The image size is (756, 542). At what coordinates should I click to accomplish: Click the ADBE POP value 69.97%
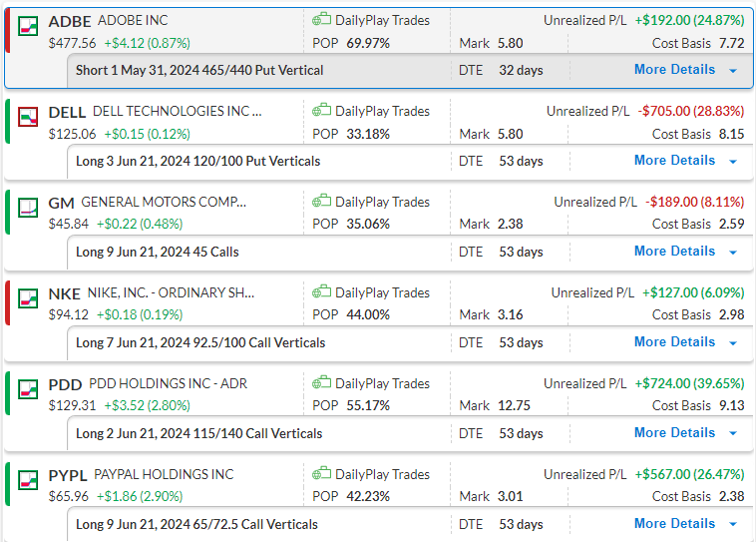coord(368,44)
